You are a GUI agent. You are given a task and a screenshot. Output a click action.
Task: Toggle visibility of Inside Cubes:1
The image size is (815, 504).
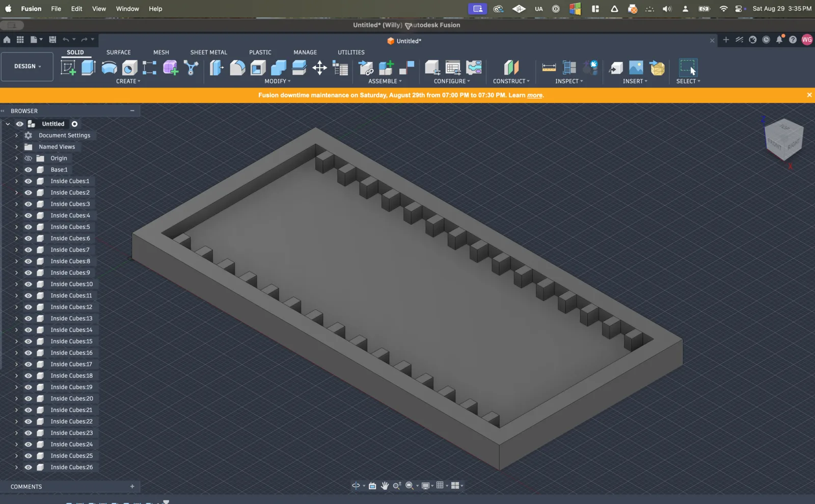[x=28, y=181]
